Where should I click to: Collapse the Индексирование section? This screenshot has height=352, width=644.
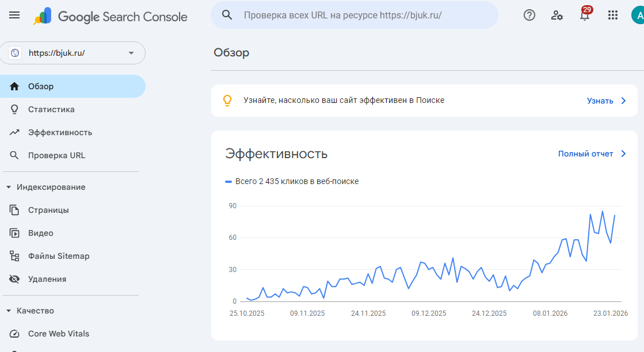tap(9, 187)
